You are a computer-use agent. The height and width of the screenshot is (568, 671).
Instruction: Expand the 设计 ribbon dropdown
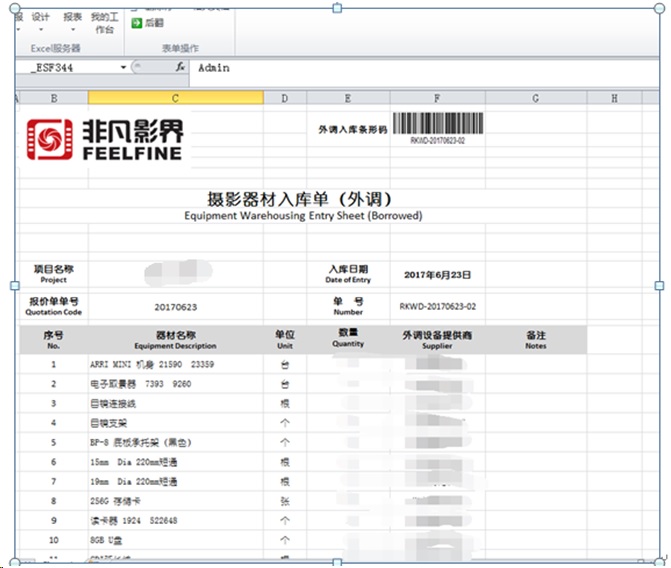tap(41, 22)
